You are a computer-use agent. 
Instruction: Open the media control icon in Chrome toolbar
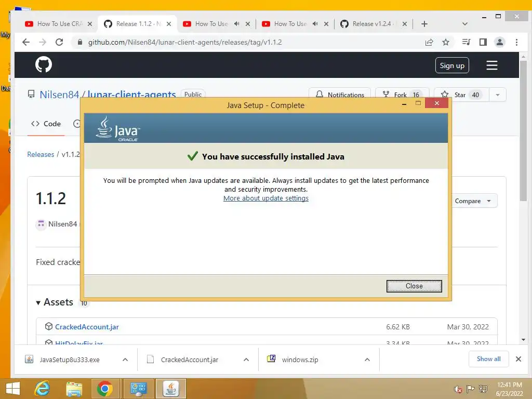[466, 42]
